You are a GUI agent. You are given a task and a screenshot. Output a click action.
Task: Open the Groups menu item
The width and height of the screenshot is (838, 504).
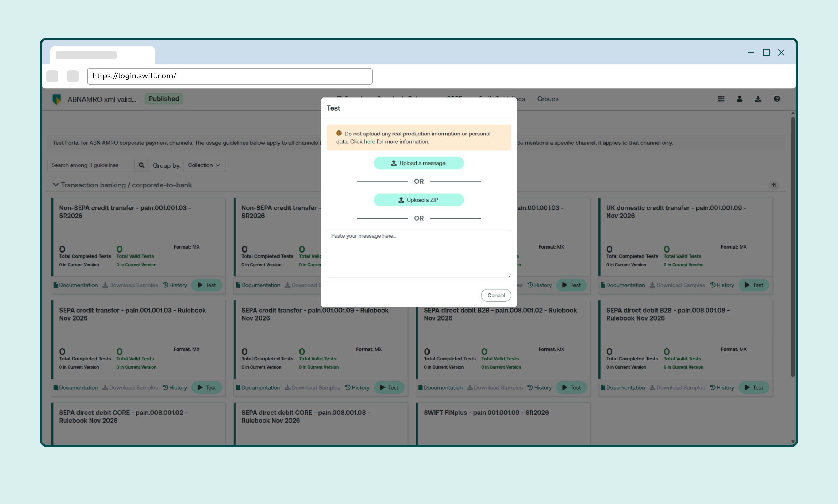tap(548, 99)
